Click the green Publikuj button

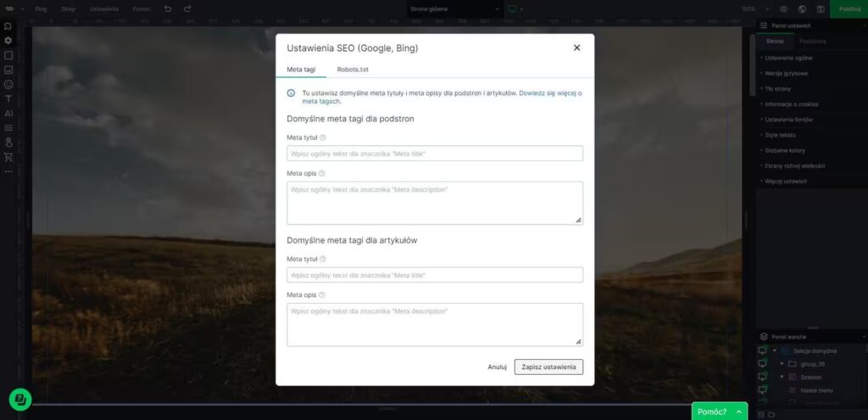[849, 8]
